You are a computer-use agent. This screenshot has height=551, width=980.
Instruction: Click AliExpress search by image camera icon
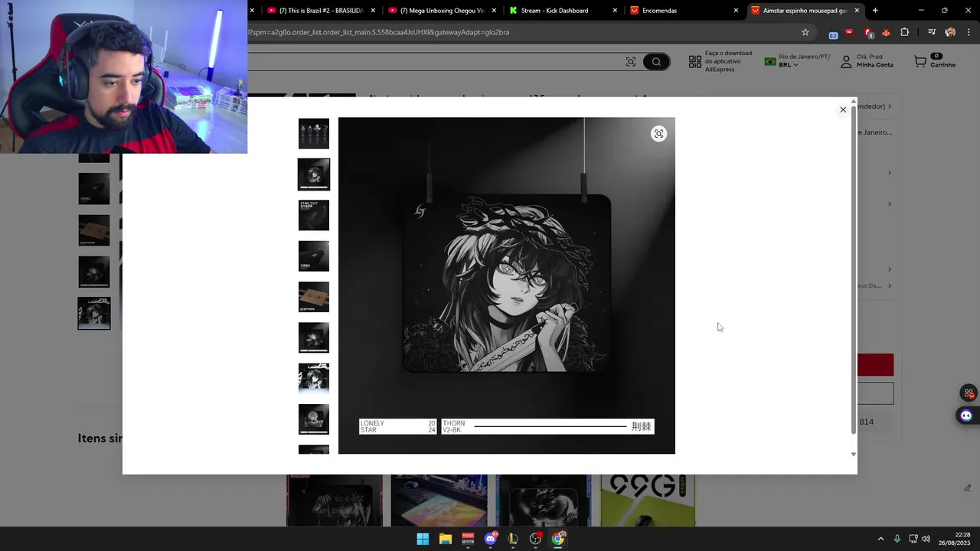tap(631, 62)
